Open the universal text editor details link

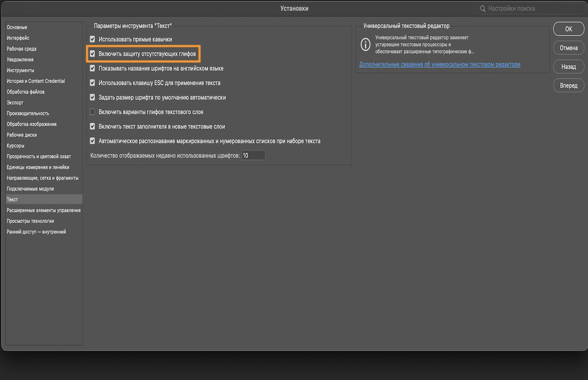coord(439,65)
